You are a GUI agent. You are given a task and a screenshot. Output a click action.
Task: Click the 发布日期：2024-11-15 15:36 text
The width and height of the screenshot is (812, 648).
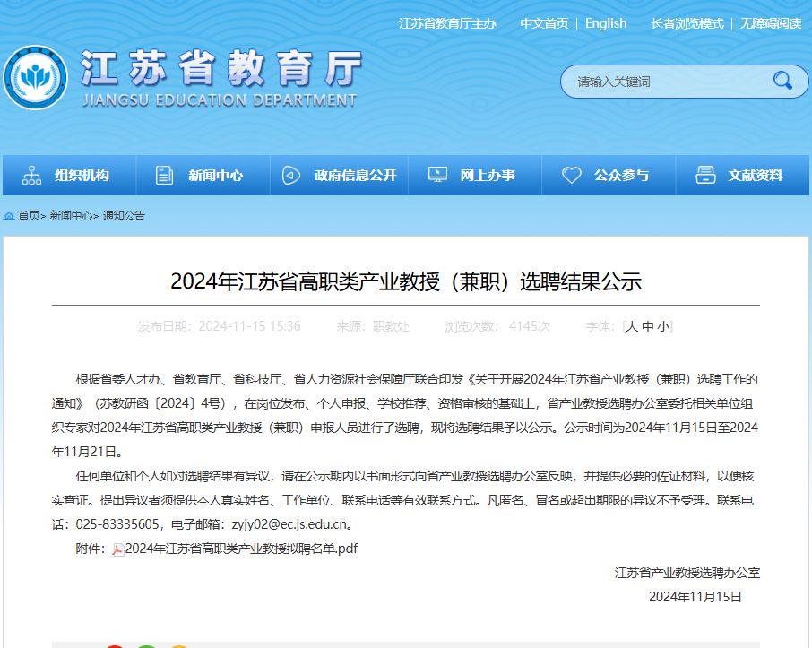pyautogui.click(x=219, y=326)
